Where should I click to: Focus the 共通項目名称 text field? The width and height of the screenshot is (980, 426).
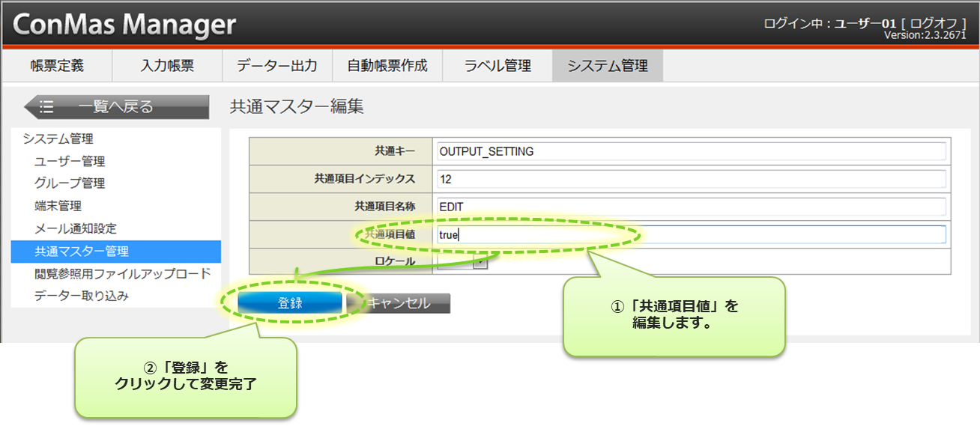(x=691, y=207)
